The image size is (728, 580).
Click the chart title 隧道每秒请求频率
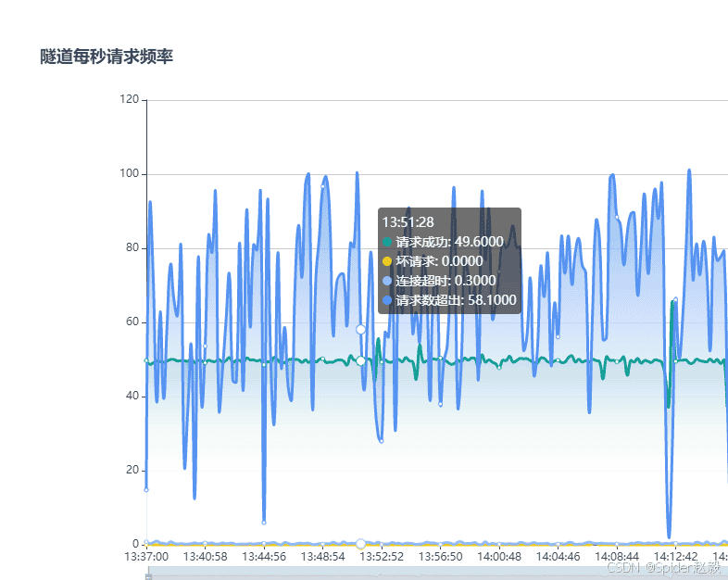pyautogui.click(x=107, y=57)
